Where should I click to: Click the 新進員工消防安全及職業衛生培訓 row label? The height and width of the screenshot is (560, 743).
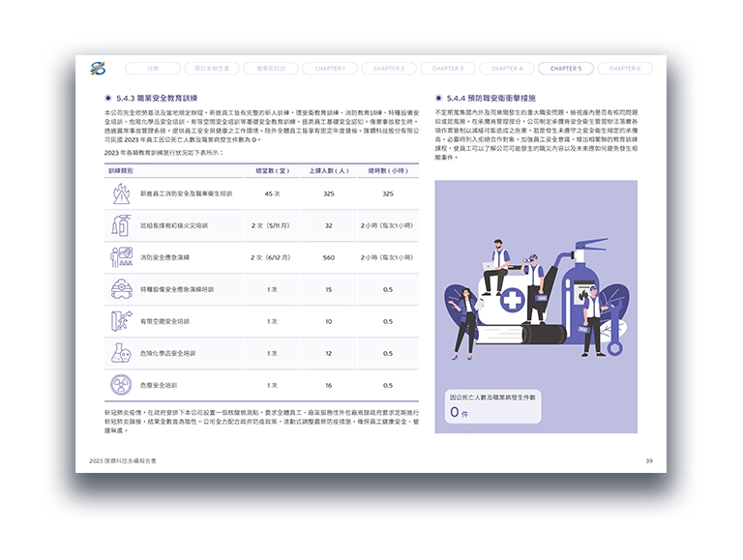coord(186,193)
